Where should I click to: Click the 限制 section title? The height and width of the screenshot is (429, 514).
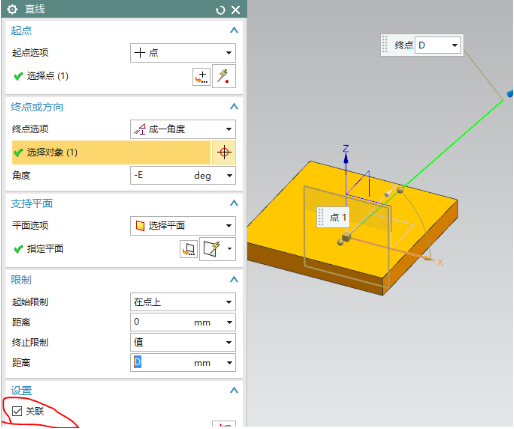21,280
